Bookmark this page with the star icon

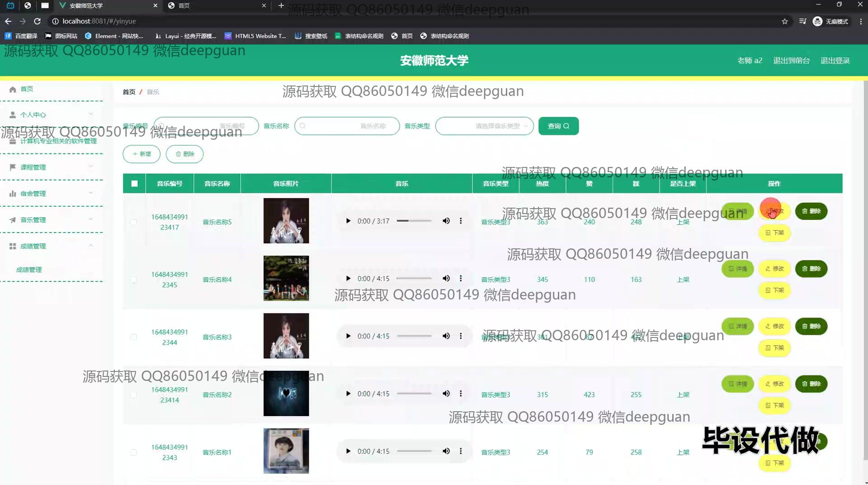[785, 21]
